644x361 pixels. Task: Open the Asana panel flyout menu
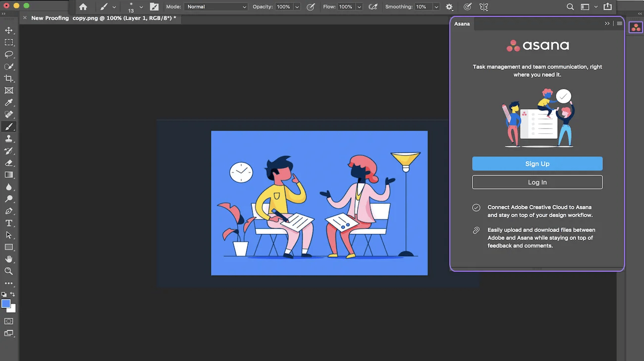tap(619, 23)
